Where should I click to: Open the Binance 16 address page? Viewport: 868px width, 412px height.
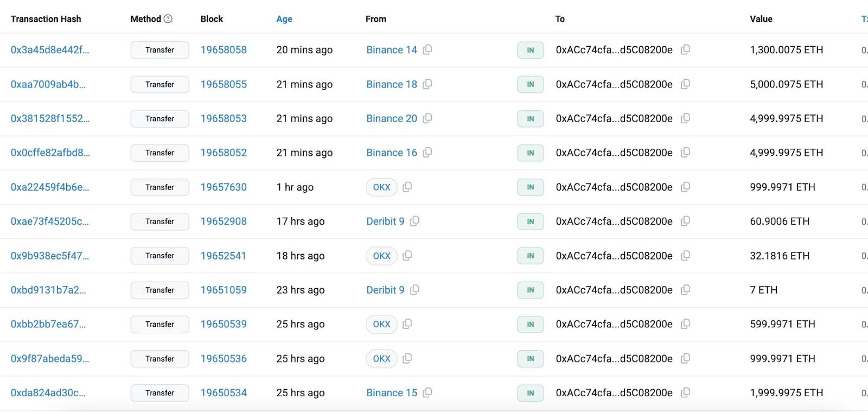pyautogui.click(x=392, y=153)
